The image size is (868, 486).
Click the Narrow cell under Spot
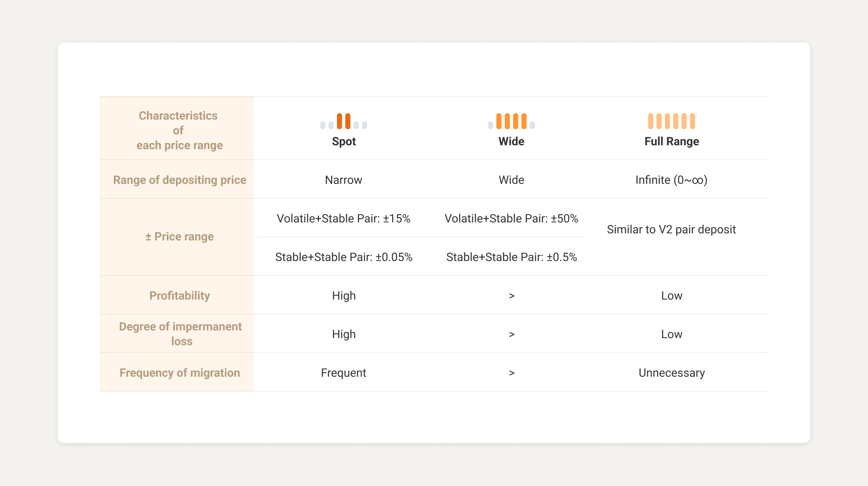coord(343,180)
